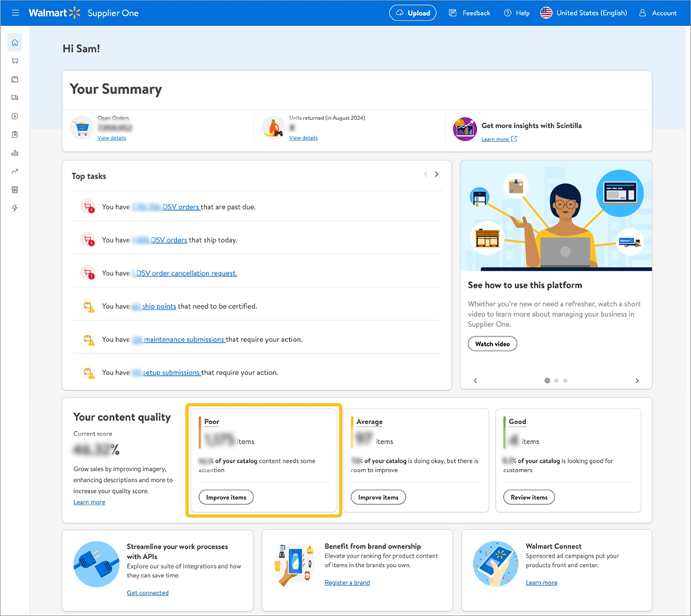Go to previous platform carousel slide

(475, 381)
